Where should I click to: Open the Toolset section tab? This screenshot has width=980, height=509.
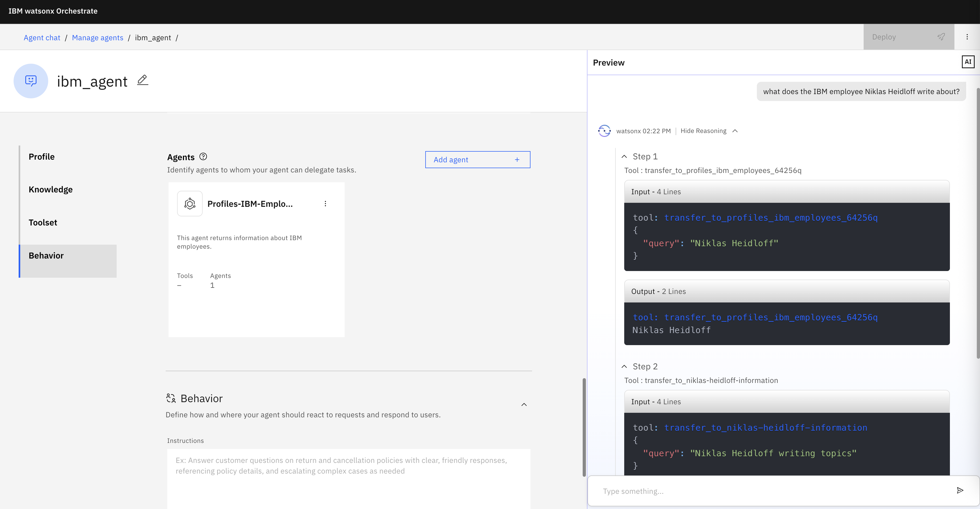pyautogui.click(x=68, y=223)
